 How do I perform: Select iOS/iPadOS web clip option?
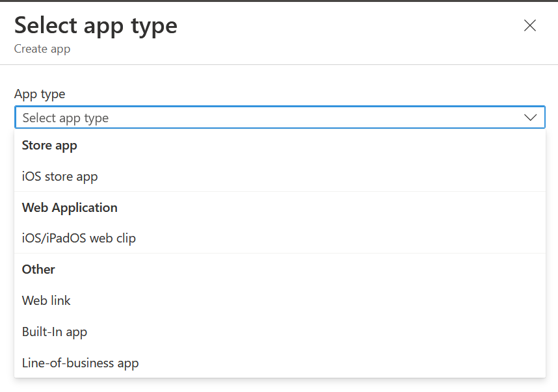(x=79, y=238)
